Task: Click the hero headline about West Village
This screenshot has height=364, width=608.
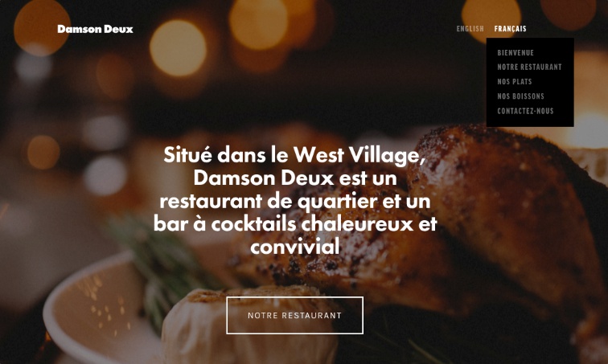Action: click(x=294, y=201)
